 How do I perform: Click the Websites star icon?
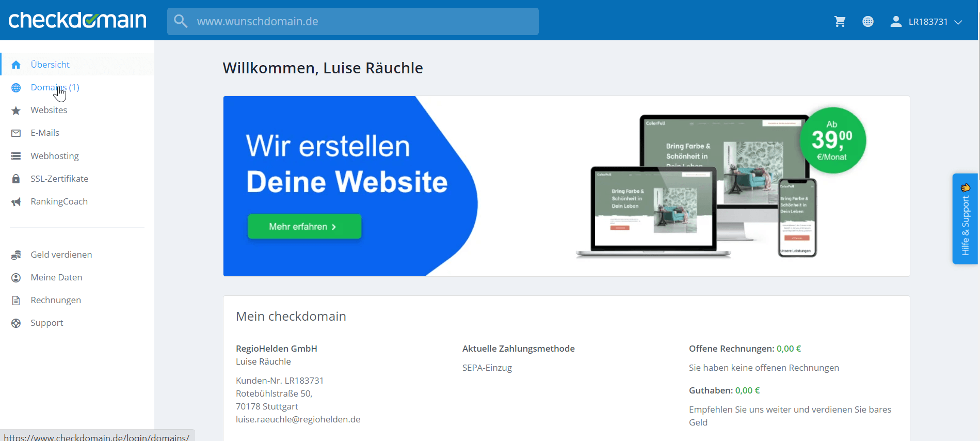[x=16, y=111]
